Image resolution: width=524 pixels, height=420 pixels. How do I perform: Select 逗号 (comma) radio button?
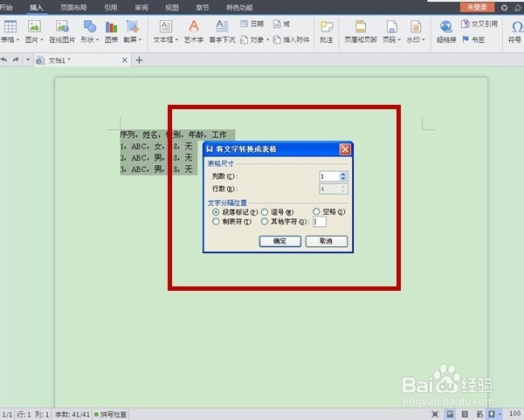tap(265, 212)
